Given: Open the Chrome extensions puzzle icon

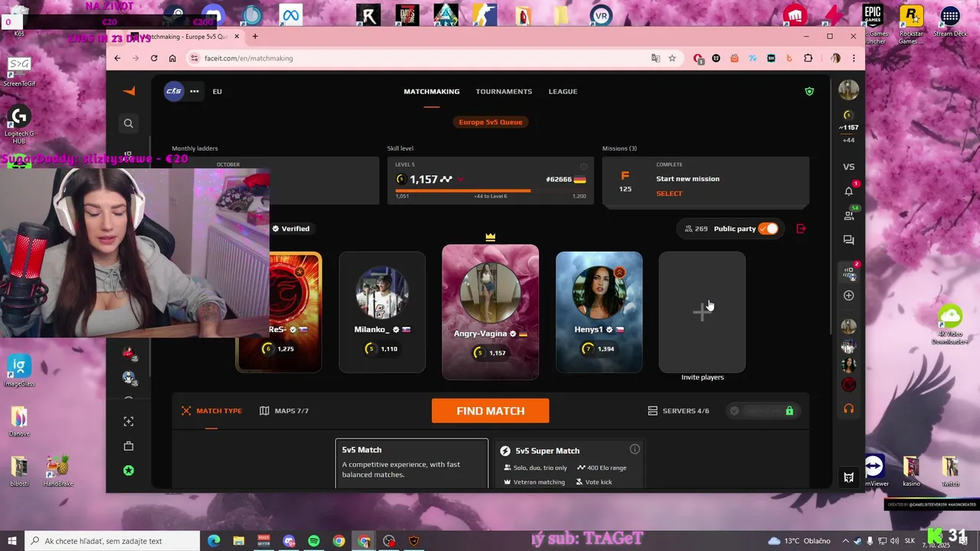Looking at the screenshot, I should [x=808, y=58].
